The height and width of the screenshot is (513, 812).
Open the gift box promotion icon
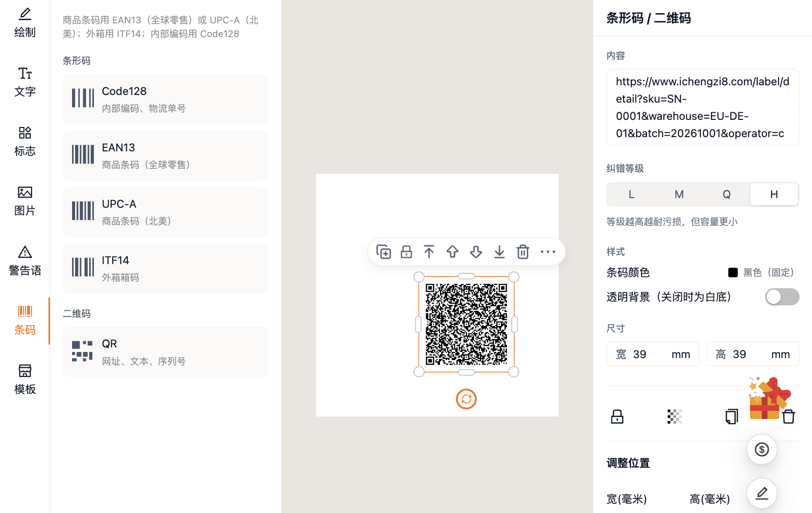click(x=769, y=398)
